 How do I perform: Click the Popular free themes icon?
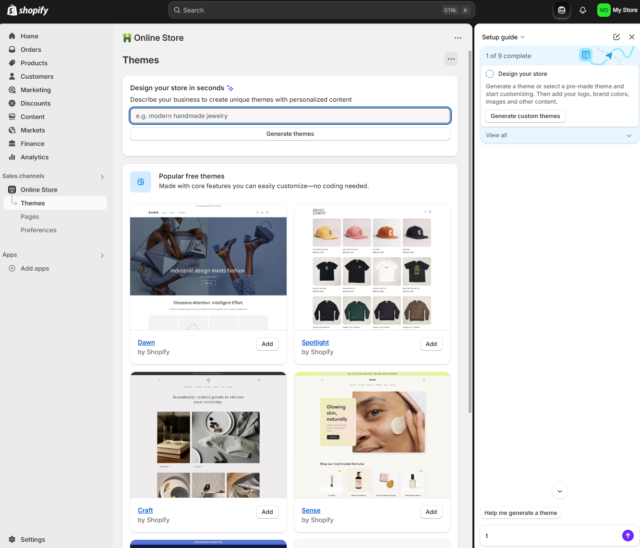pyautogui.click(x=140, y=182)
